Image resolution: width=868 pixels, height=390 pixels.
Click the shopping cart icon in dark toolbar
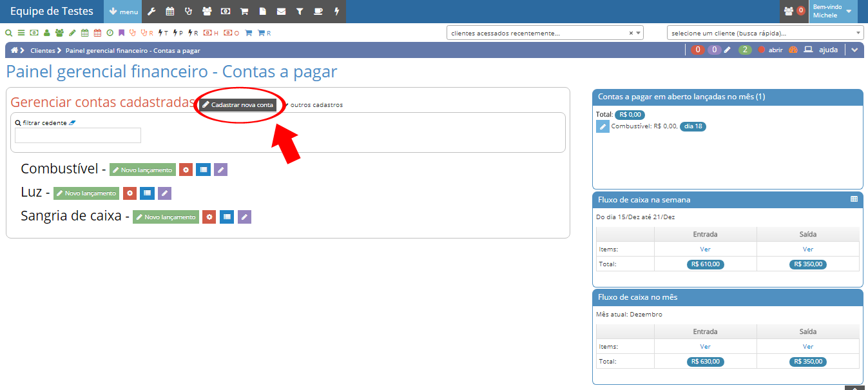click(244, 12)
